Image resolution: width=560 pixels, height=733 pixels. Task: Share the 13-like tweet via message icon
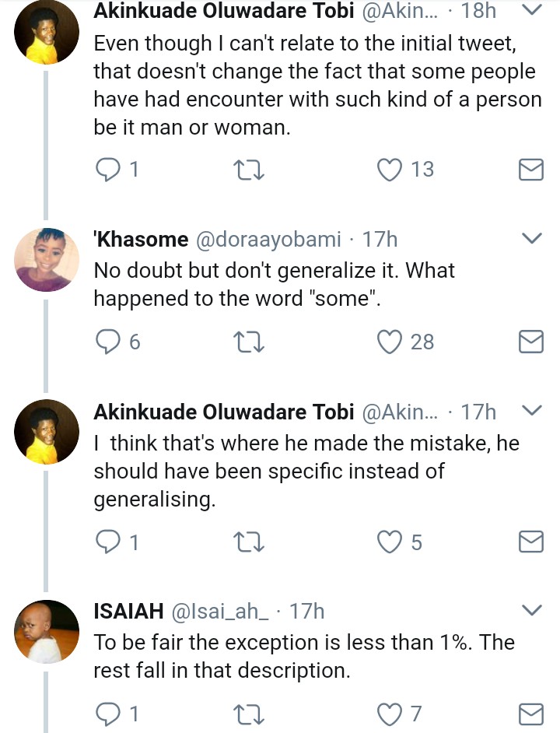(x=530, y=170)
